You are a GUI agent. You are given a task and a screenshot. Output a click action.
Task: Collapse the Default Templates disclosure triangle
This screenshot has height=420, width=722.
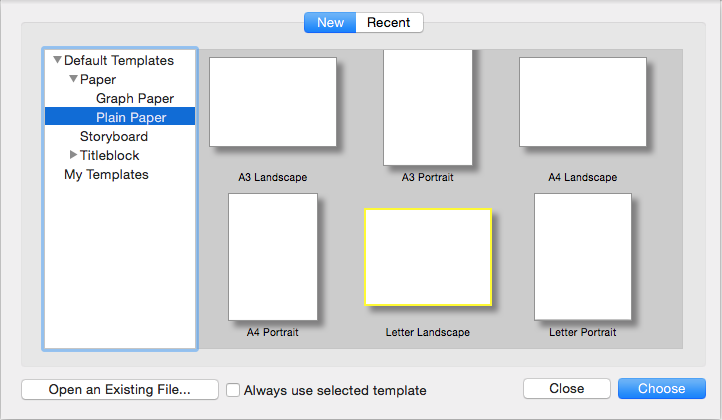[x=57, y=60]
